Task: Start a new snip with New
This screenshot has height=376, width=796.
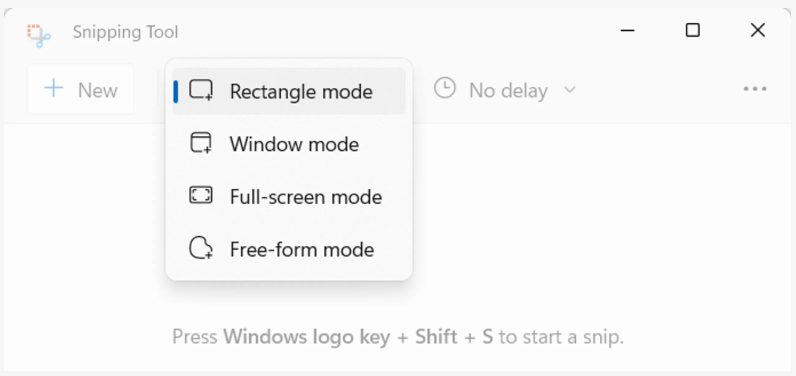Action: 81,89
